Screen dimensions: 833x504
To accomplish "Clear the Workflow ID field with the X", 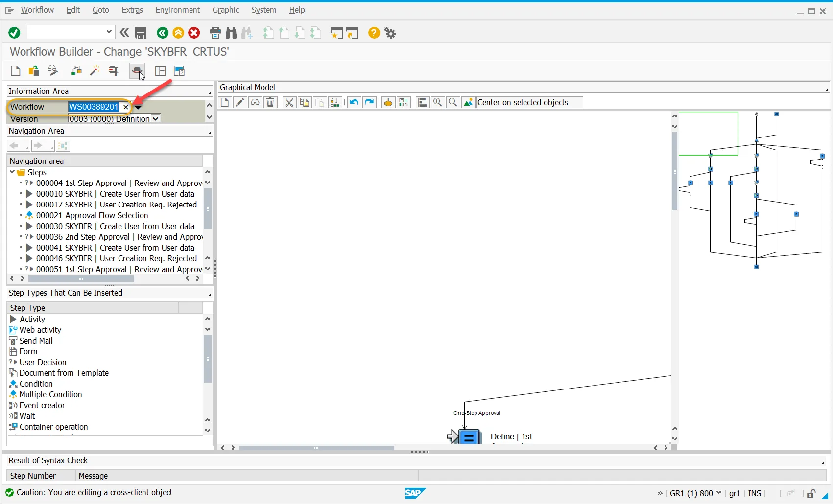I will coord(126,107).
